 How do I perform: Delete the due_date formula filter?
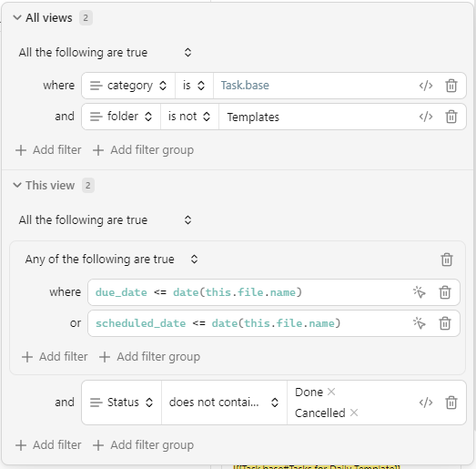445,292
